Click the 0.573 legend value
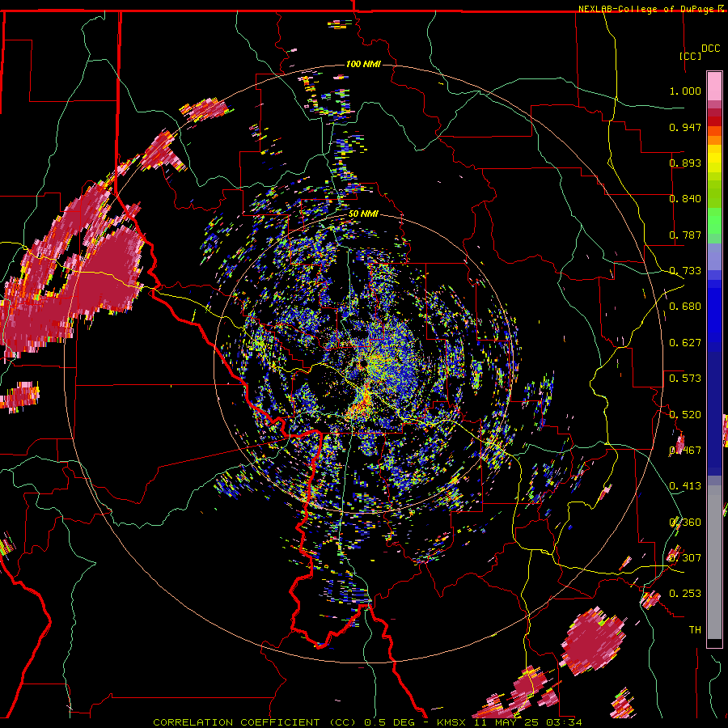The height and width of the screenshot is (728, 728). (685, 379)
